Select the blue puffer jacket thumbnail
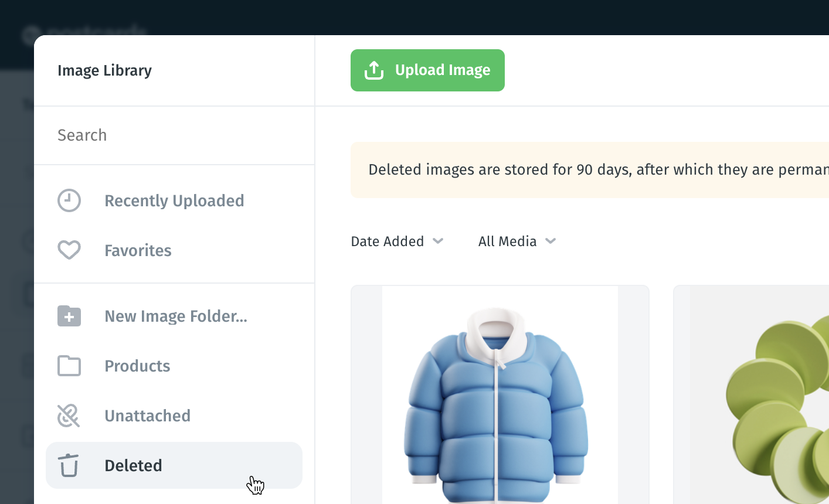Screen dimensions: 829x504 500,394
